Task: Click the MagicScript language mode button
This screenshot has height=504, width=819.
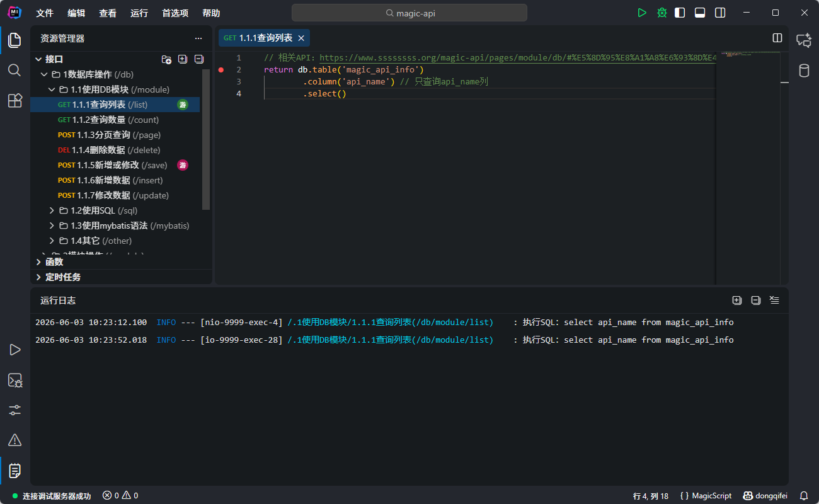Action: coord(706,496)
